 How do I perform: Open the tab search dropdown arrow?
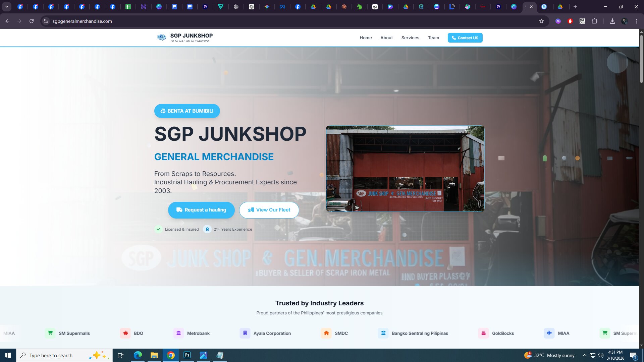click(6, 6)
